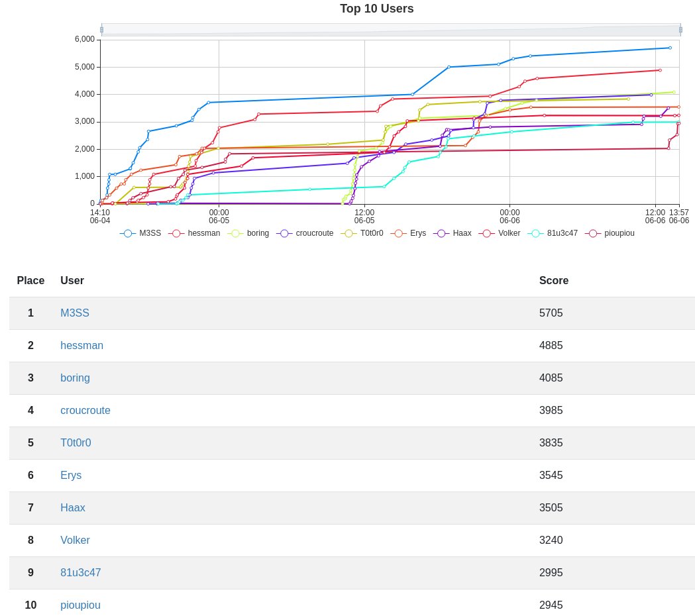Click the chart zoom range bar

coord(391,30)
